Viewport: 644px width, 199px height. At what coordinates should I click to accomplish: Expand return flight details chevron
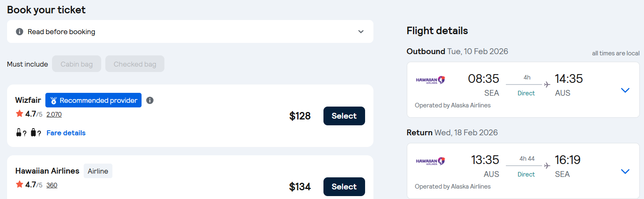click(x=625, y=171)
